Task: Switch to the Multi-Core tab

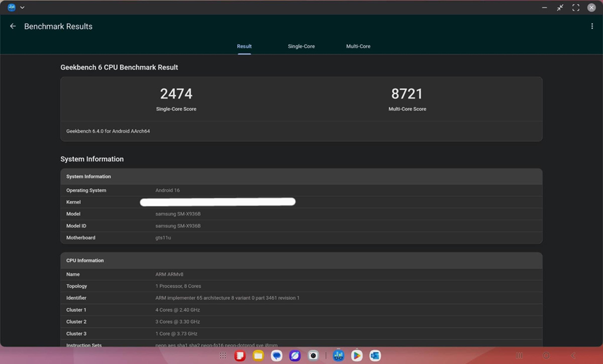Action: pos(358,46)
